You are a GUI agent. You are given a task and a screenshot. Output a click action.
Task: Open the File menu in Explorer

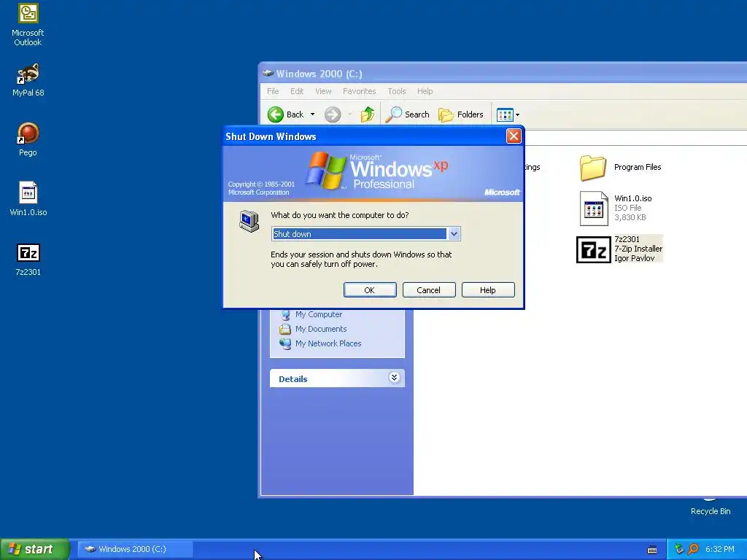[273, 91]
